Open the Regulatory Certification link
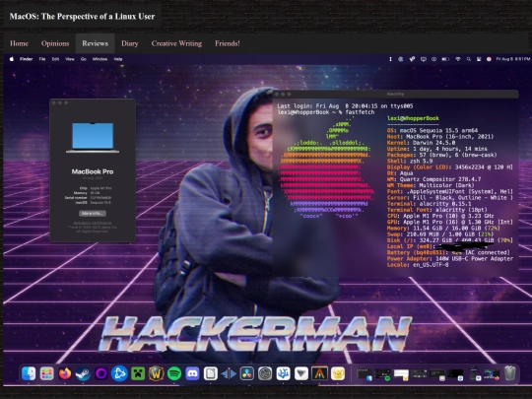The width and height of the screenshot is (532, 399). [93, 223]
